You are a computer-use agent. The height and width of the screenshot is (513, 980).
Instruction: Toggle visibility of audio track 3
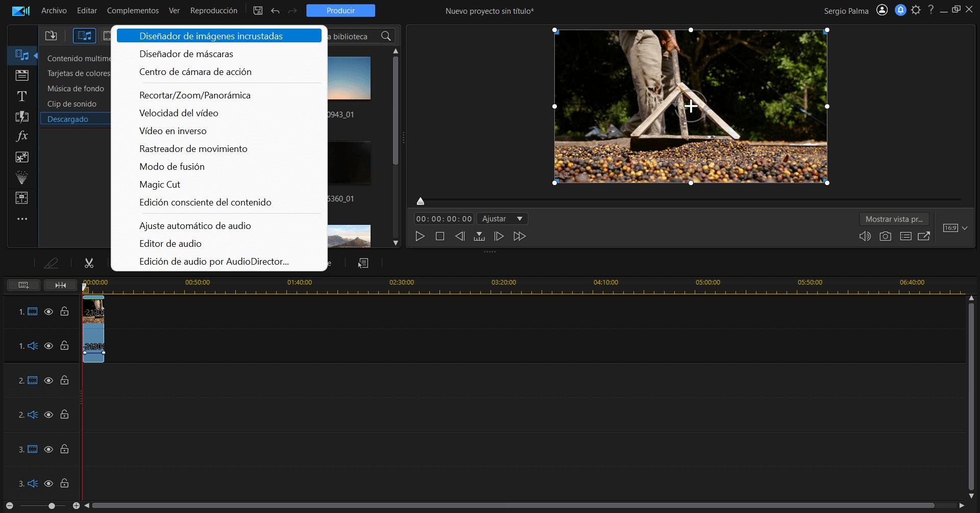[48, 483]
